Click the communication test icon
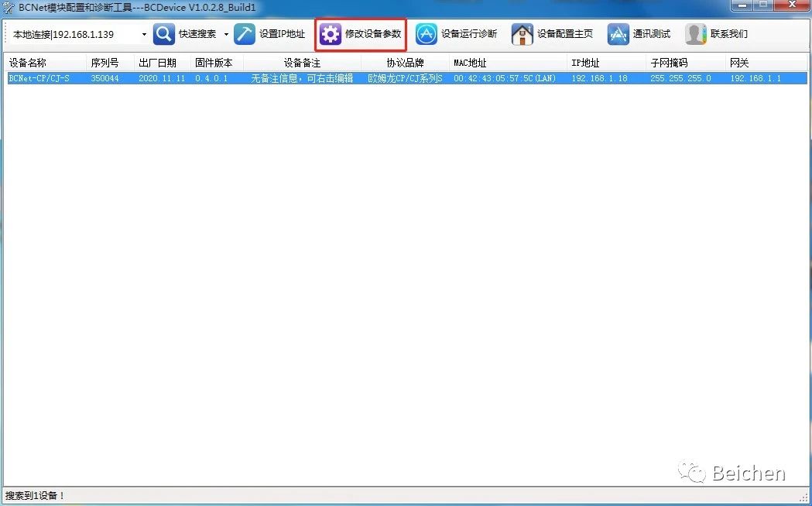 (618, 34)
